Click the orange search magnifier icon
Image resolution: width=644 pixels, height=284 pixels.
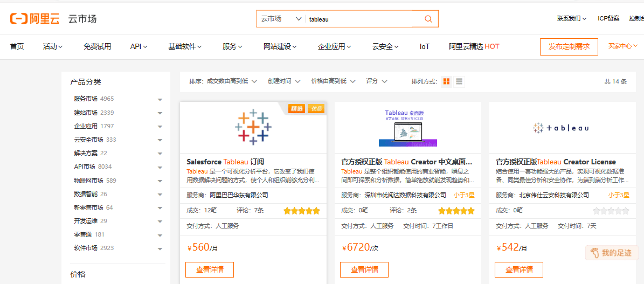(x=428, y=19)
